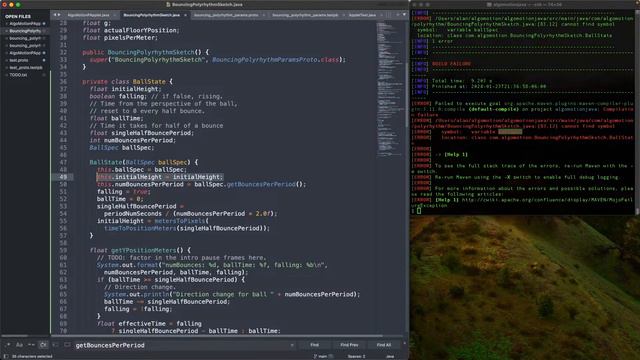This screenshot has width=640, height=360.
Task: Click the code minimap
Action: click(390, 90)
